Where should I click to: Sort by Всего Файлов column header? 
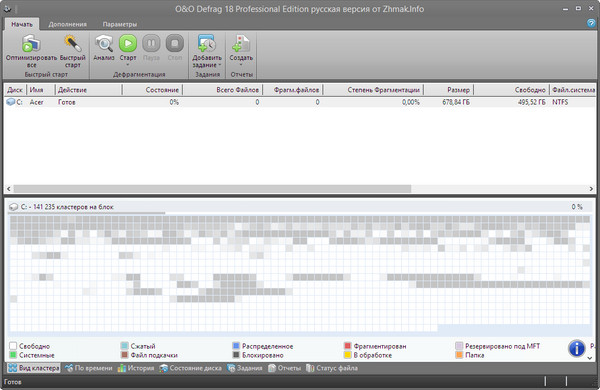click(223, 90)
